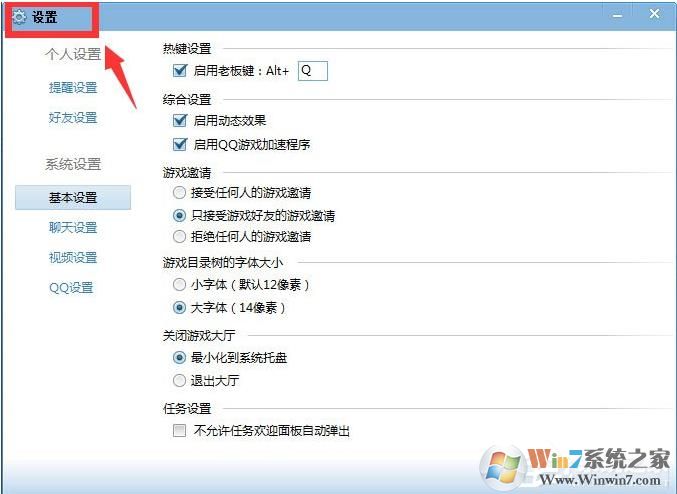Choose 只接受游戏好友的游戏邀请 option
The height and width of the screenshot is (494, 677).
tap(179, 215)
